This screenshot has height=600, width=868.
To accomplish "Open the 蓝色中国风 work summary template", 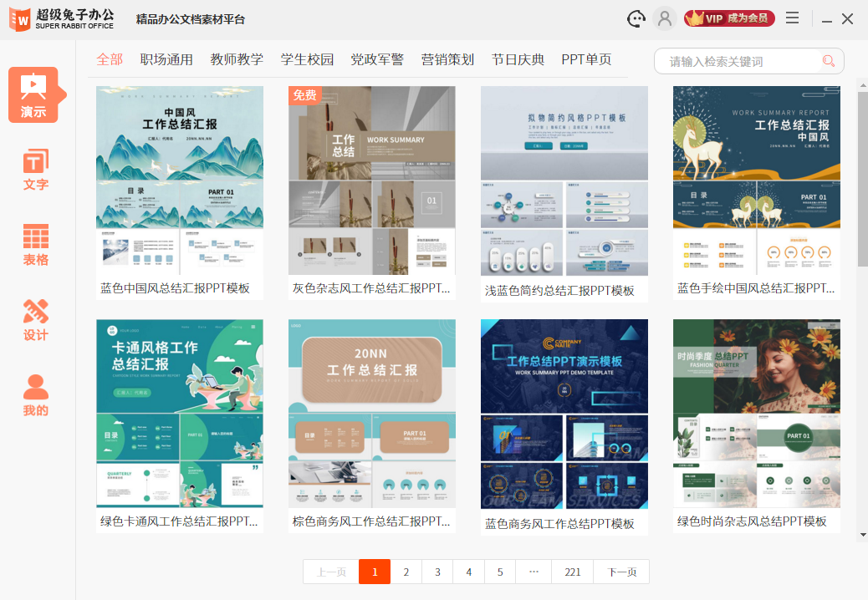I will (179, 181).
